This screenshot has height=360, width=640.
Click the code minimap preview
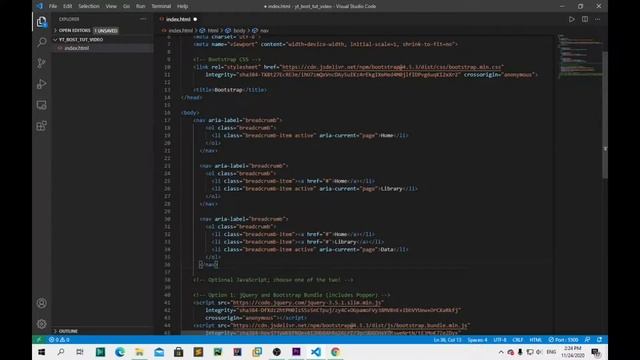[x=580, y=56]
